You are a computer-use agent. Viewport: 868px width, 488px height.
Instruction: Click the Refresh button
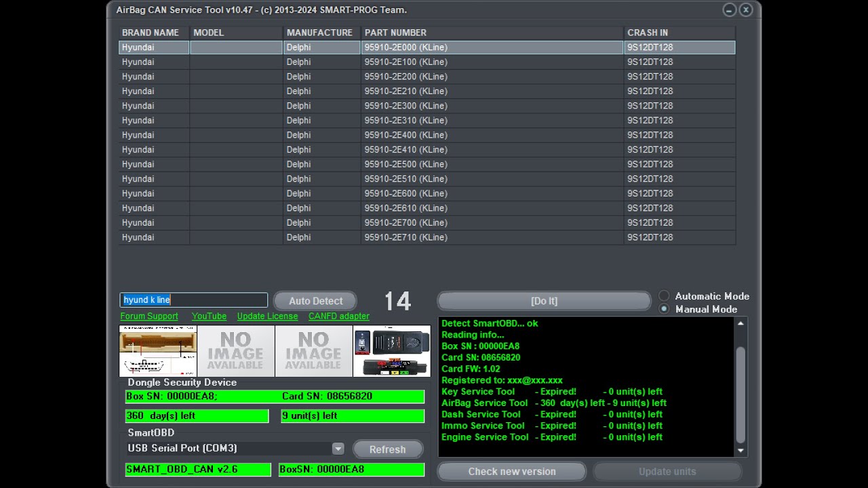tap(387, 449)
